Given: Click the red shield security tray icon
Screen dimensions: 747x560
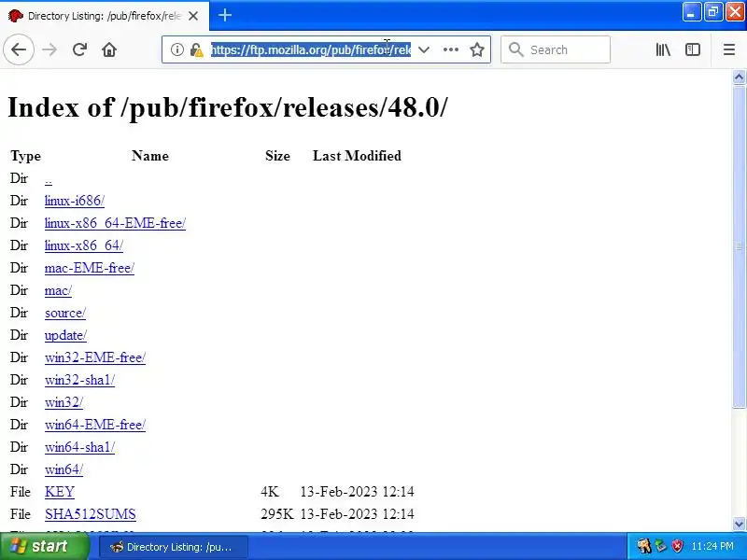Looking at the screenshot, I should tap(677, 546).
